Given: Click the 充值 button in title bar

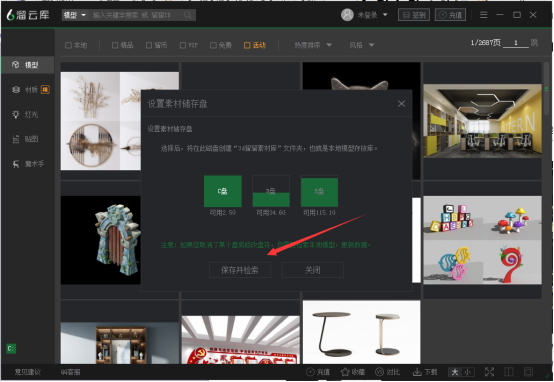Looking at the screenshot, I should coord(450,15).
